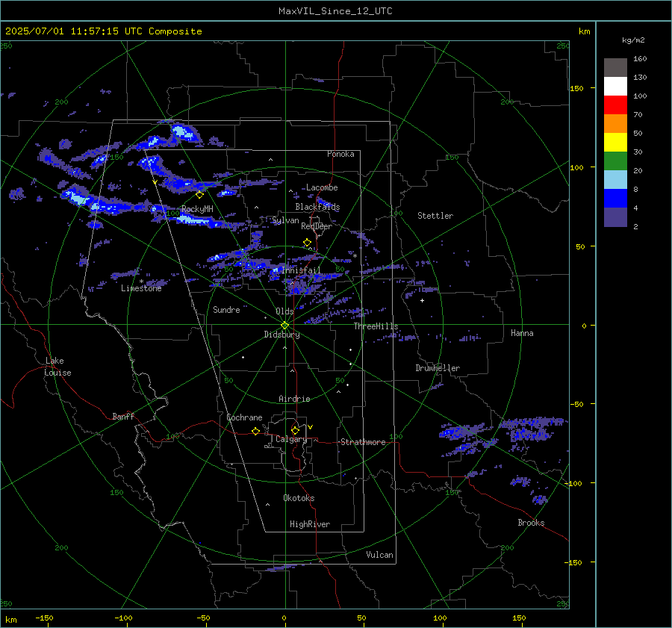The width and height of the screenshot is (672, 628).
Task: Click the yellow V marker east of Calgary
Action: coord(311,427)
